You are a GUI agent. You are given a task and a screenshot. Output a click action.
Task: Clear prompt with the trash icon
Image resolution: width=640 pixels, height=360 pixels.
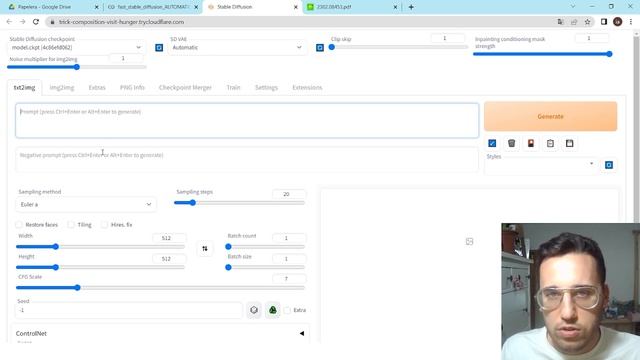[511, 143]
